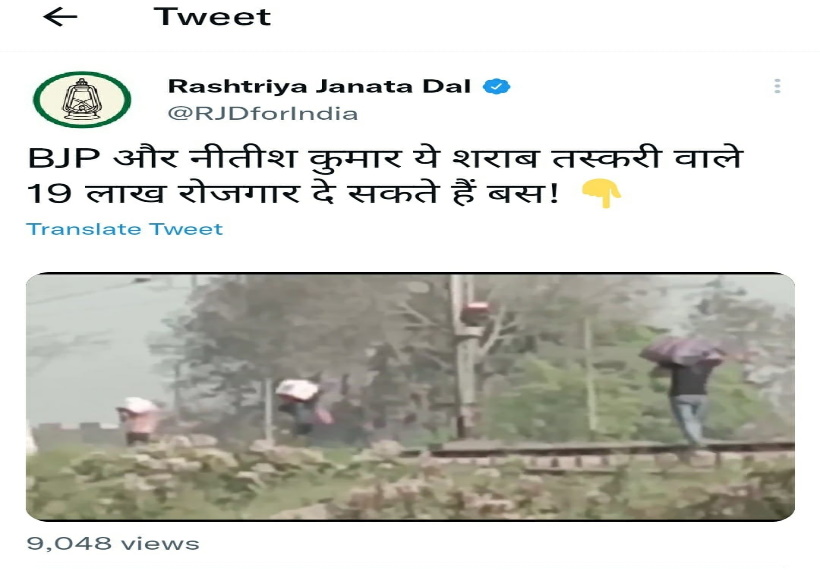Click the word BJP in tweet
Viewport: 820px width, 580px height.
click(x=64, y=158)
